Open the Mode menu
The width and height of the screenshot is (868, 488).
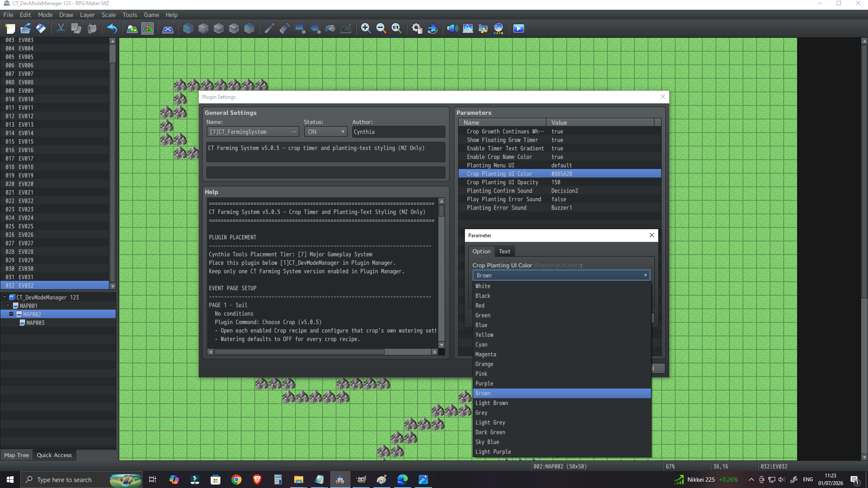(x=45, y=15)
